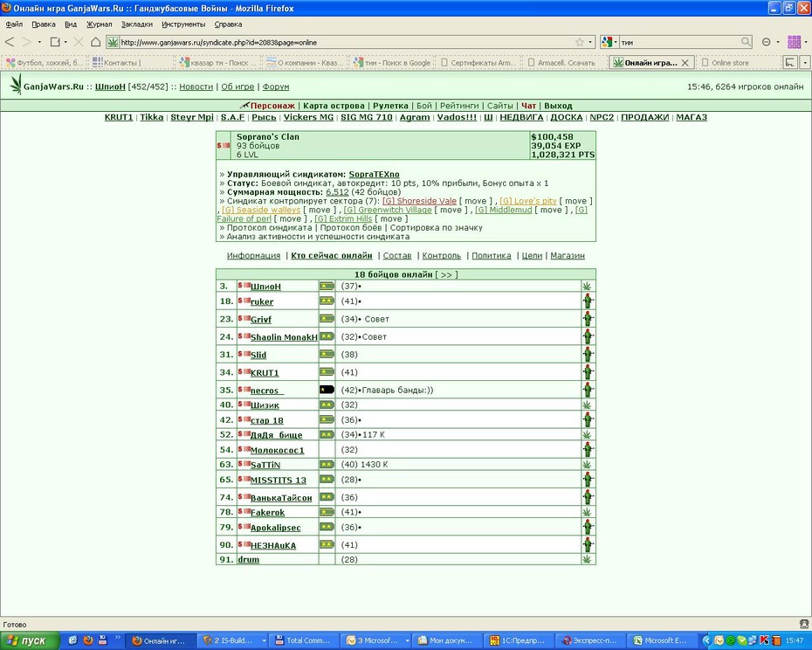Open the Карта острова link
Image resolution: width=812 pixels, height=650 pixels.
(x=334, y=106)
